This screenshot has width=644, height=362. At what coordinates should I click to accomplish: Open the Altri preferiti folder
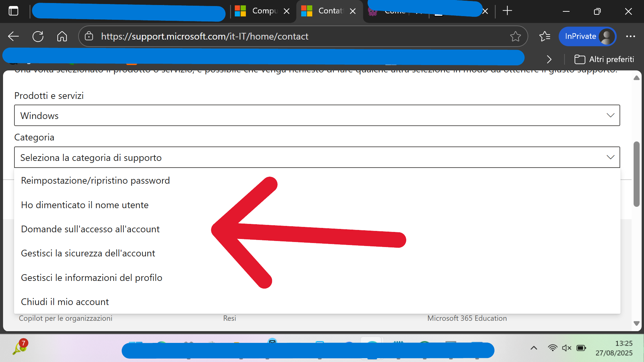click(x=604, y=59)
